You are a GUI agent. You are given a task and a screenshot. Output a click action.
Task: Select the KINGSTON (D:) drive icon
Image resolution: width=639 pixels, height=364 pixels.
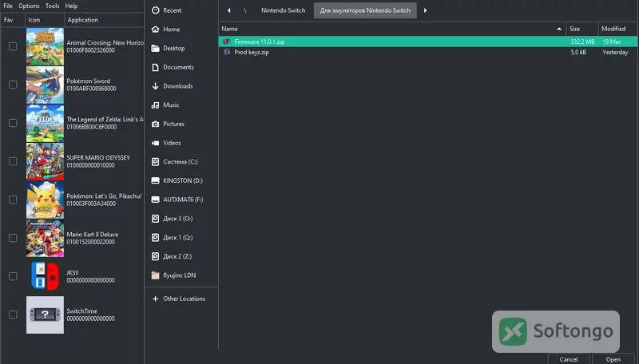155,180
